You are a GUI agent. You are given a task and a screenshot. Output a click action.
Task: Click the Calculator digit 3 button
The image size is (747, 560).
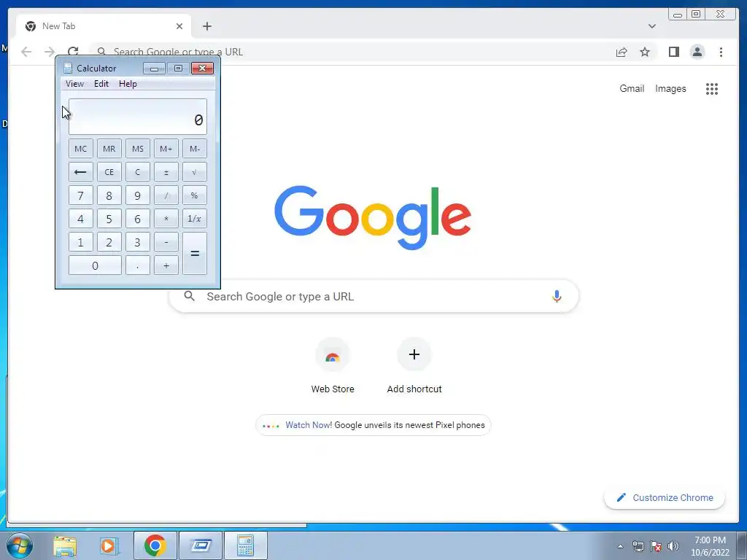(138, 242)
